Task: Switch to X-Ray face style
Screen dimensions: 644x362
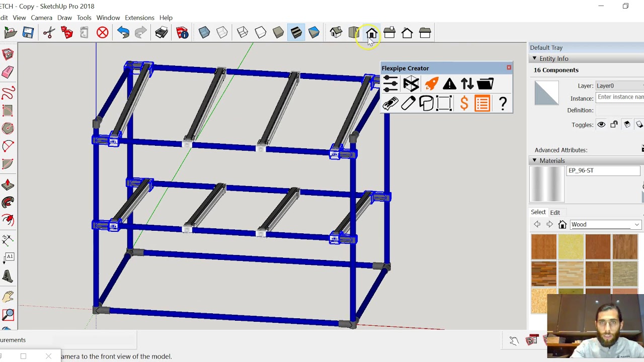Action: pos(204,33)
